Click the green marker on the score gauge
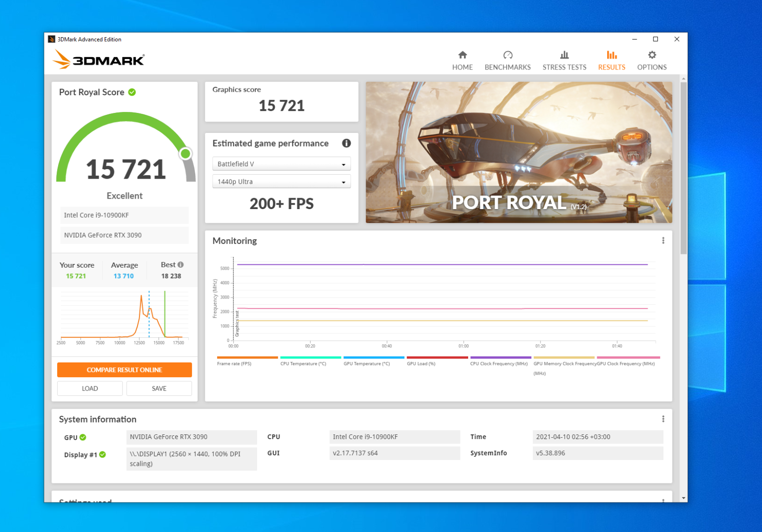Screen dimensions: 762x532 pyautogui.click(x=185, y=153)
